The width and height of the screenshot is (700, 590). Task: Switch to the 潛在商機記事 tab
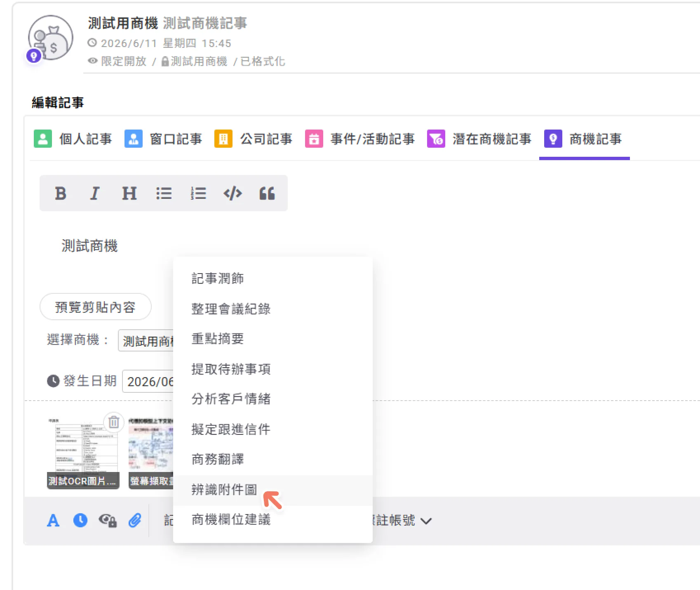click(x=479, y=139)
